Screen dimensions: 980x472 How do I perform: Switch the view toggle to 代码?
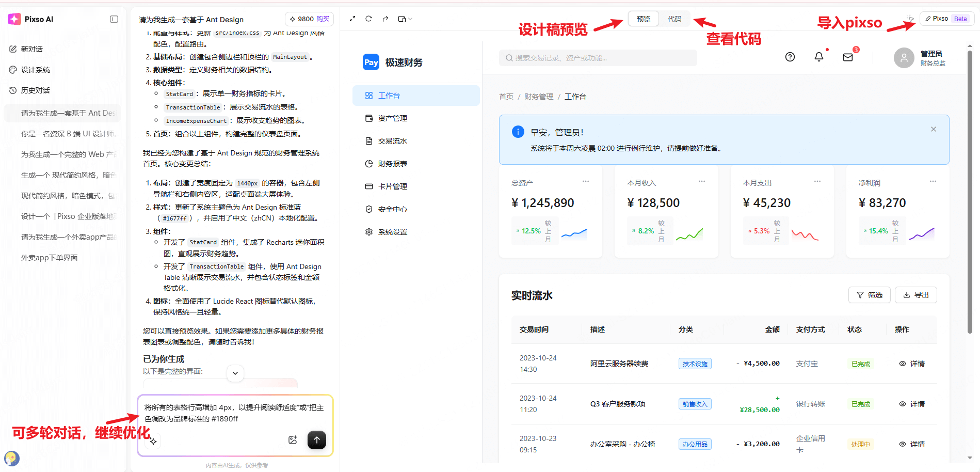(675, 19)
